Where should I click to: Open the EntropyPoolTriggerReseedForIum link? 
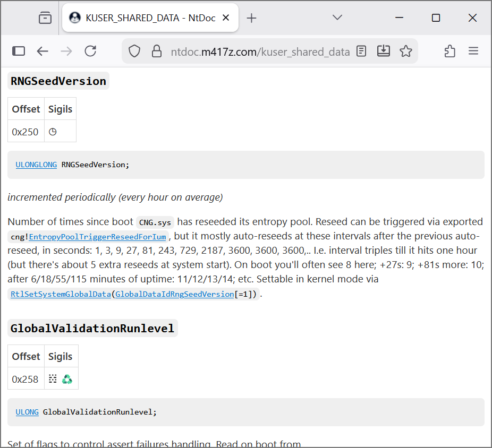(x=97, y=237)
